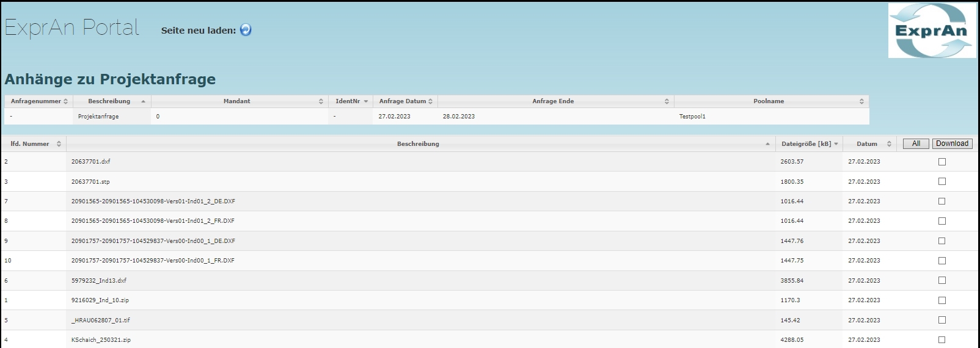
Task: Click the Download button
Action: (x=952, y=143)
